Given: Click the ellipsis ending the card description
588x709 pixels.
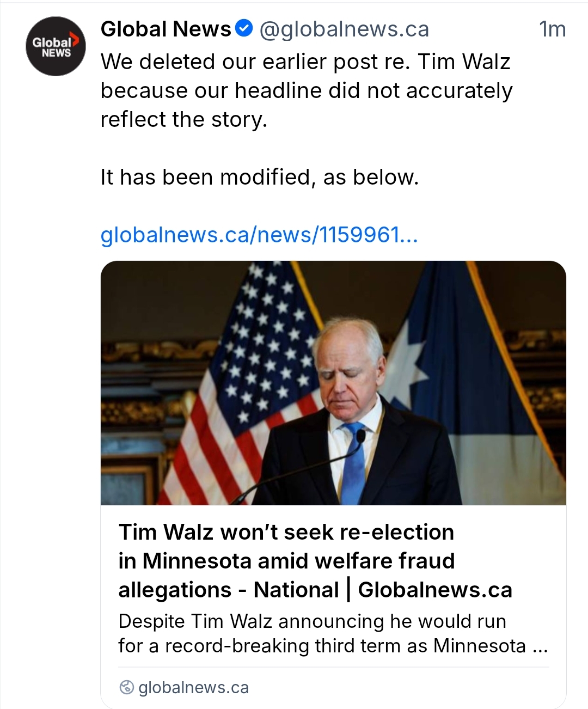Looking at the screenshot, I should point(540,646).
